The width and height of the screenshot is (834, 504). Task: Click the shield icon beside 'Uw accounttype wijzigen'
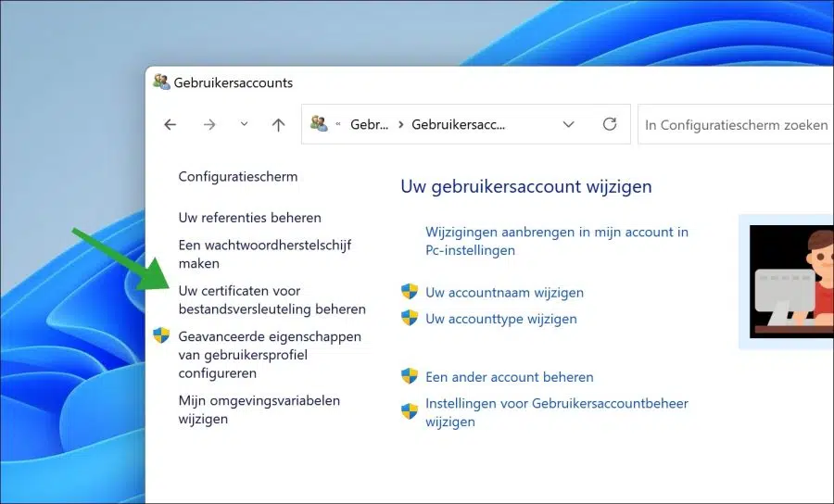pyautogui.click(x=409, y=318)
